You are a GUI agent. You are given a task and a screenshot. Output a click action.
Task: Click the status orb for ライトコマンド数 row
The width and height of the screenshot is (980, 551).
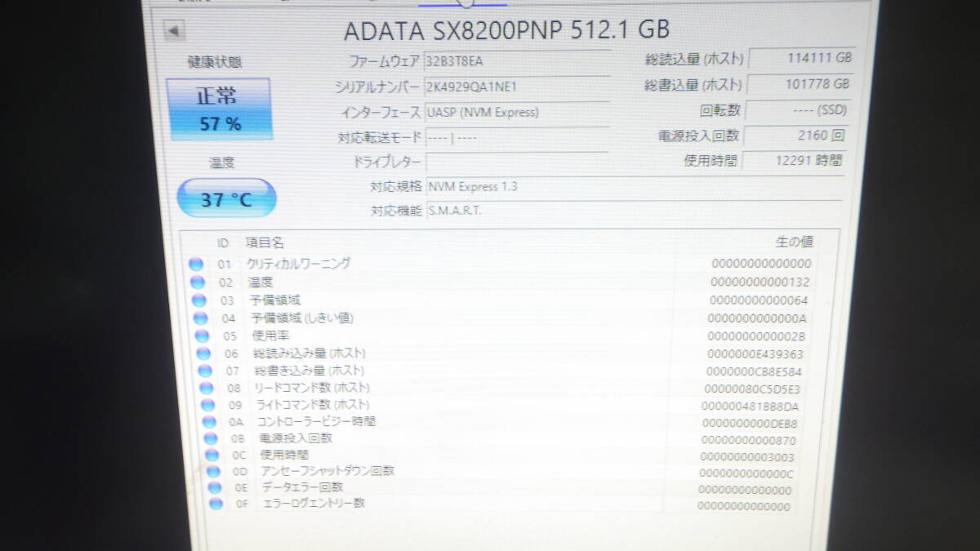[x=208, y=405]
